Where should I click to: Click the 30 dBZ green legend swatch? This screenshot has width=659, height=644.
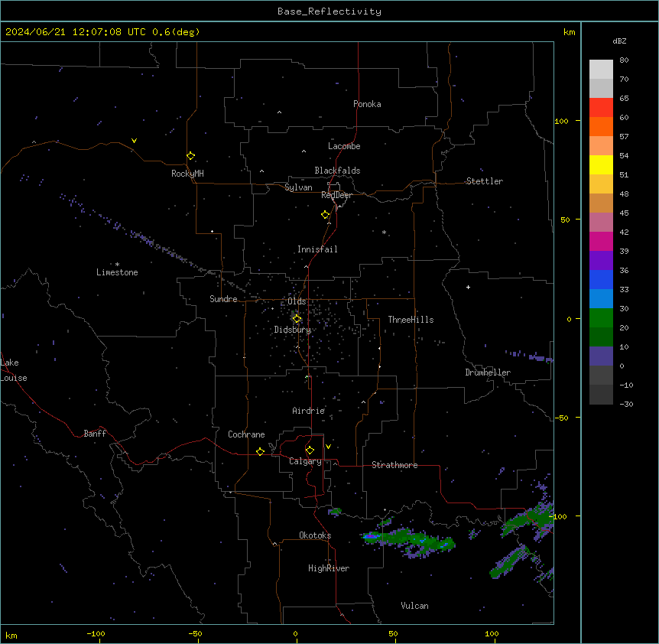point(601,318)
